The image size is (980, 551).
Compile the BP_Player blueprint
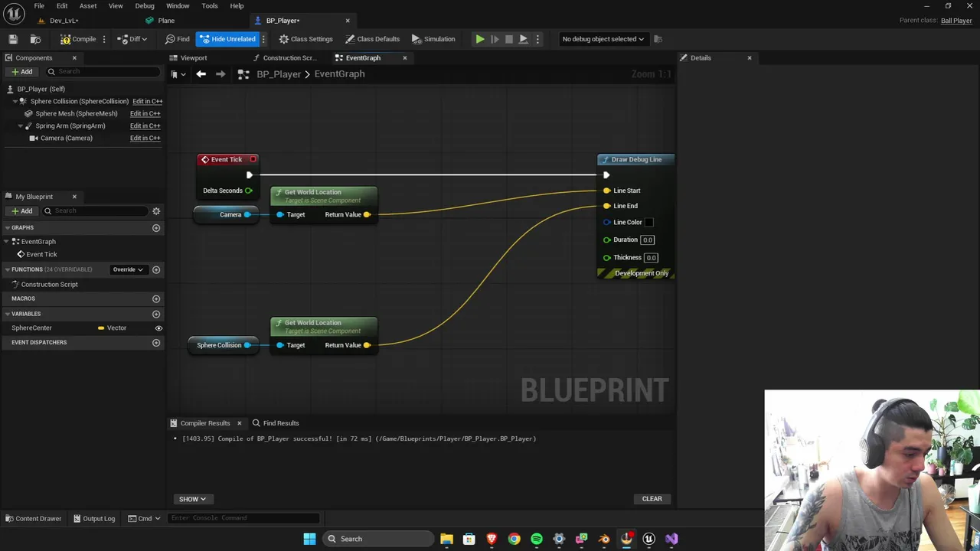(78, 39)
